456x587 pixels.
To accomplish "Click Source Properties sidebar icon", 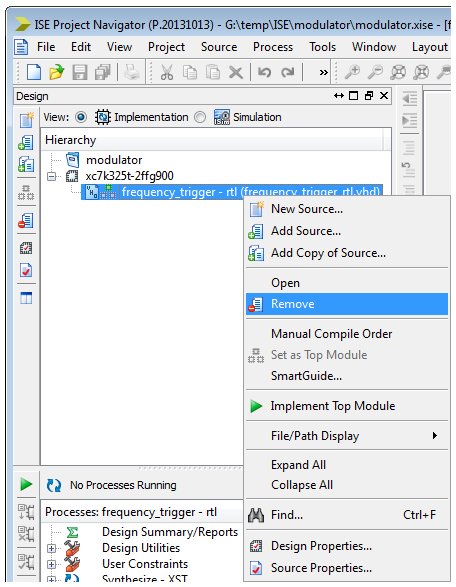I will [x=26, y=270].
